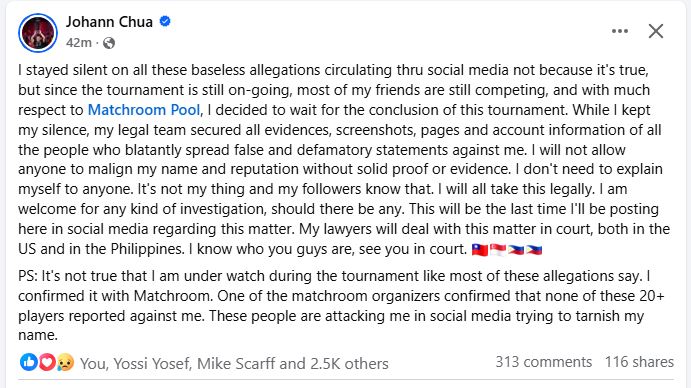Click the blue verified badge icon
691x388 pixels.
(x=165, y=21)
